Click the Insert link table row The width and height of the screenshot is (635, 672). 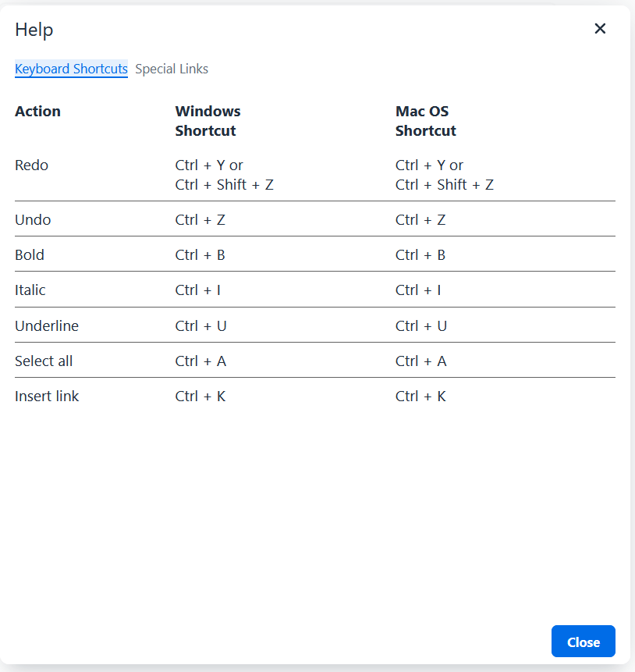pos(47,396)
